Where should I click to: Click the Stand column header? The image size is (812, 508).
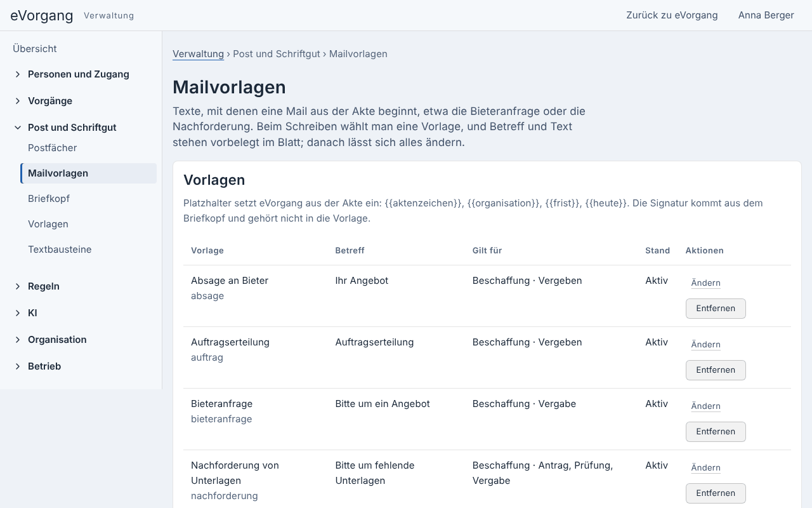(658, 250)
